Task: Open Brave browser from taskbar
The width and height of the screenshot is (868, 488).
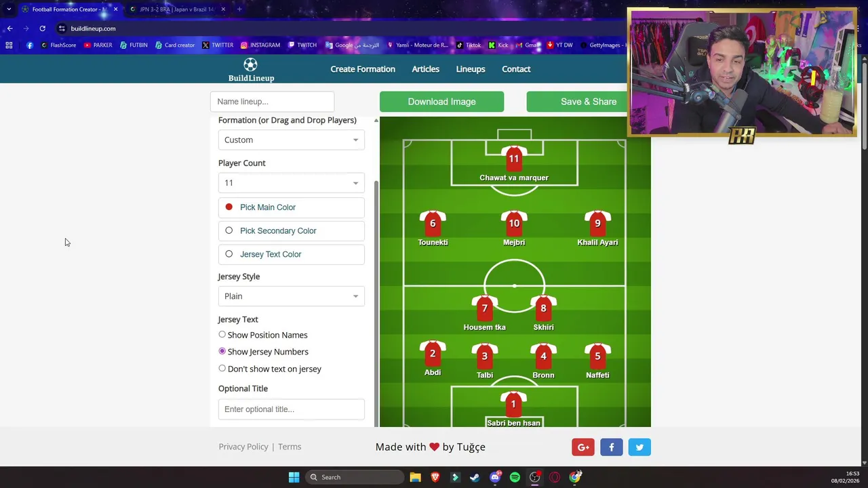Action: coord(435,477)
